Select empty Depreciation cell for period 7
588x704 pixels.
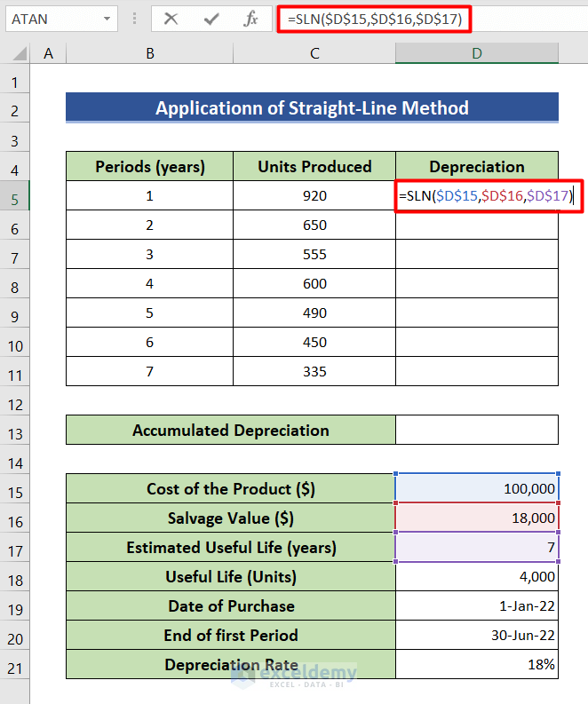(x=477, y=371)
